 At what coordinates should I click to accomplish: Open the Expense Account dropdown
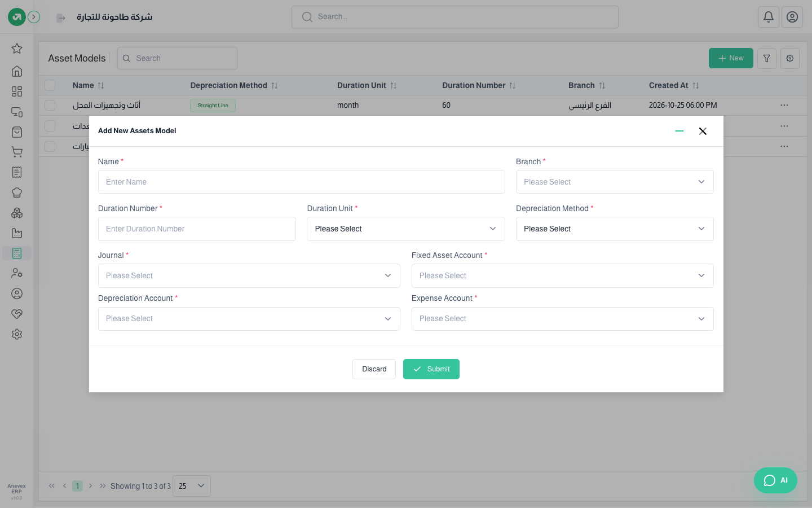coord(563,319)
